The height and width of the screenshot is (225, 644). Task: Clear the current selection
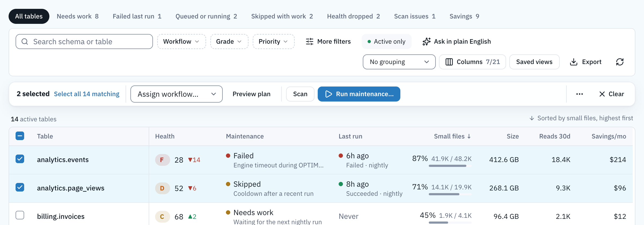(612, 94)
